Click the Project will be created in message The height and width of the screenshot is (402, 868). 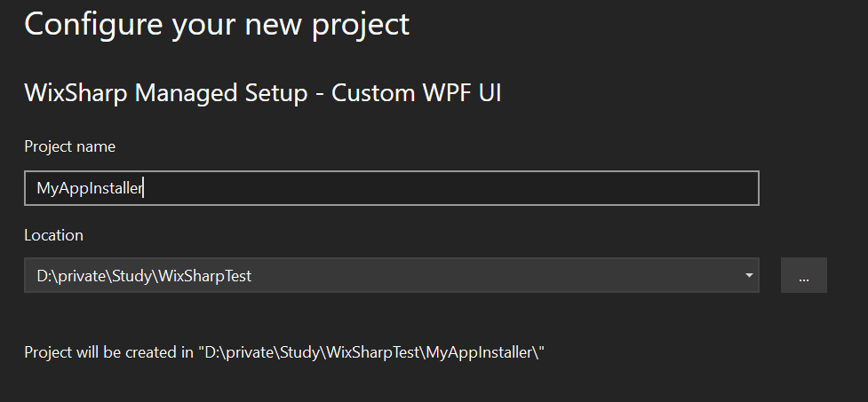[284, 352]
